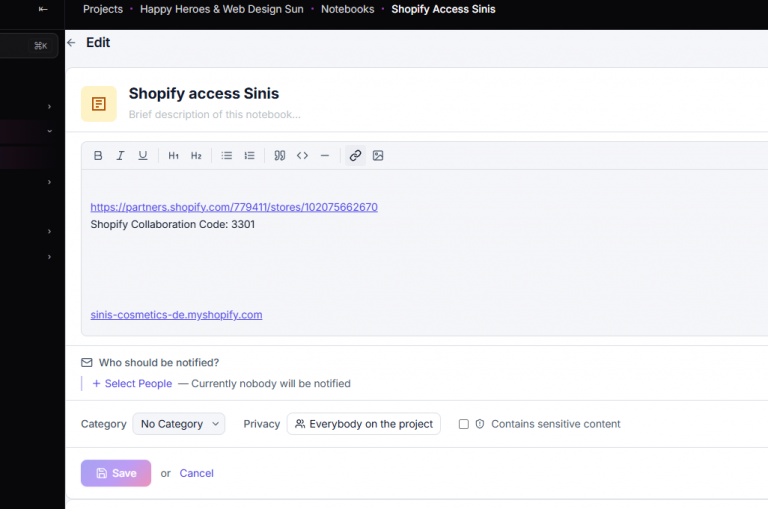Go to Projects breadcrumb
This screenshot has height=509, width=768.
point(103,9)
